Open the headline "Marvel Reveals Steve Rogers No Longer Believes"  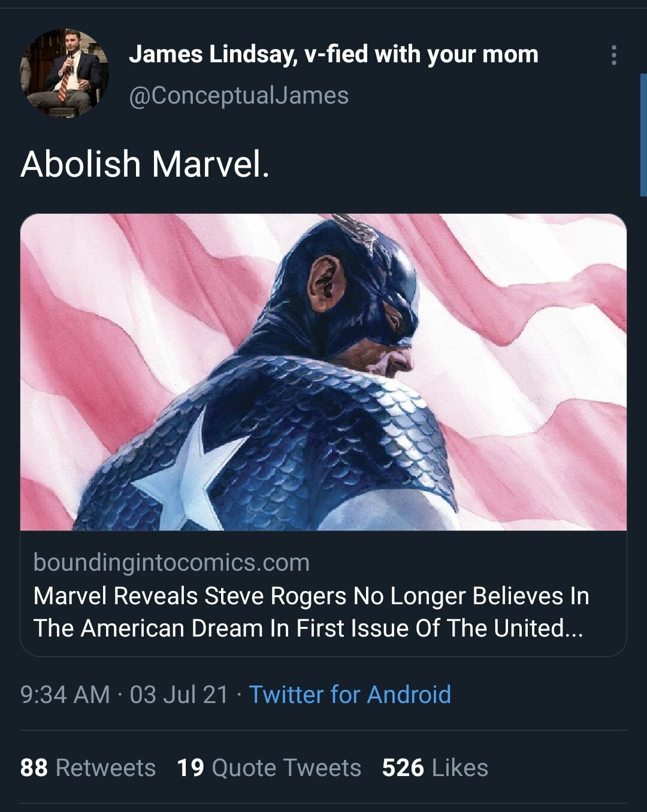point(311,596)
